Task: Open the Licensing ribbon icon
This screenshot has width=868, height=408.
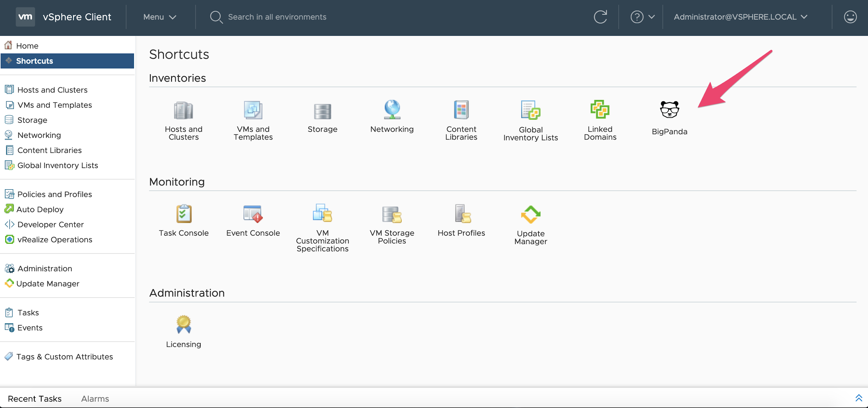Action: click(x=183, y=325)
